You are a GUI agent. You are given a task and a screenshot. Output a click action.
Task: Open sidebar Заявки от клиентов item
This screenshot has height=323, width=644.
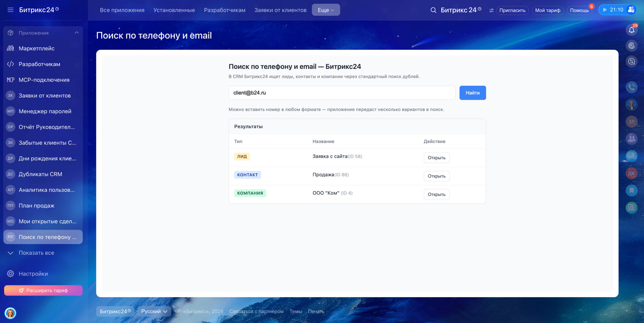click(43, 96)
